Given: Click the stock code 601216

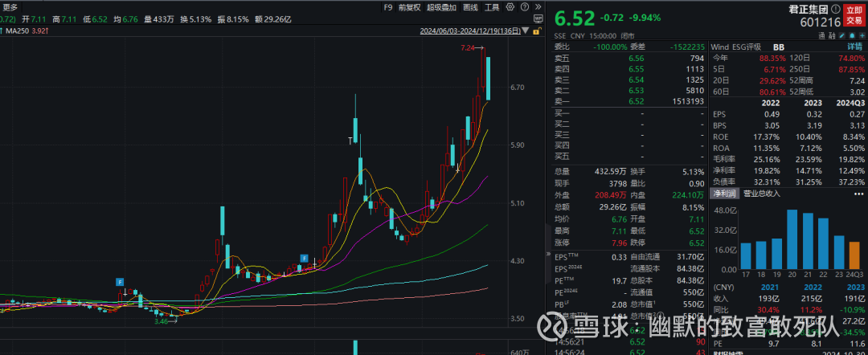Looking at the screenshot, I should click(821, 22).
